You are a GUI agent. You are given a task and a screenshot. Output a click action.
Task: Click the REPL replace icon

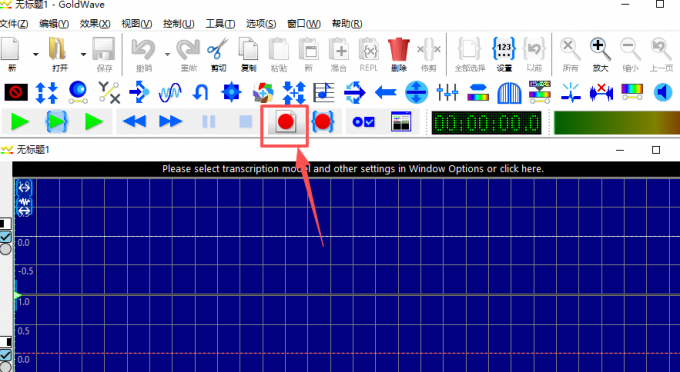coord(369,49)
